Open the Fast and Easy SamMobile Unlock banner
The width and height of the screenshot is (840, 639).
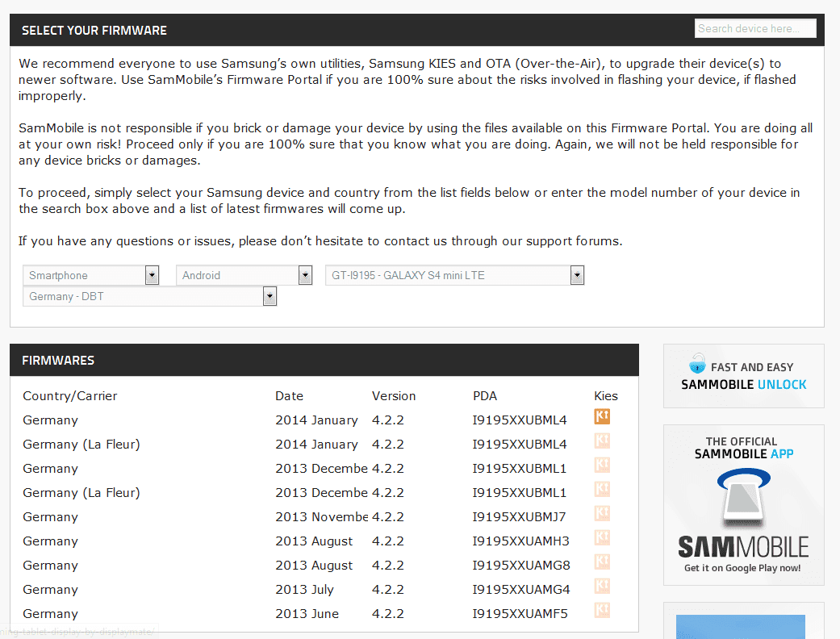click(743, 376)
